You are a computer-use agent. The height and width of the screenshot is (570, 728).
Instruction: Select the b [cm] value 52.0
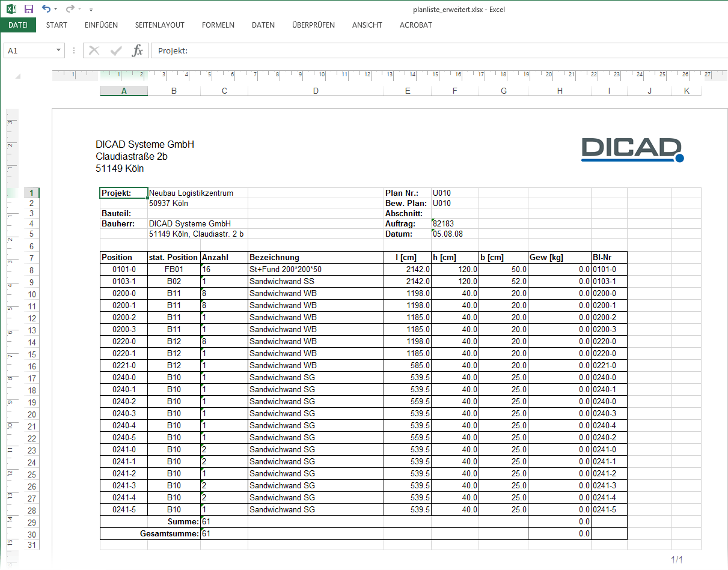coord(503,281)
